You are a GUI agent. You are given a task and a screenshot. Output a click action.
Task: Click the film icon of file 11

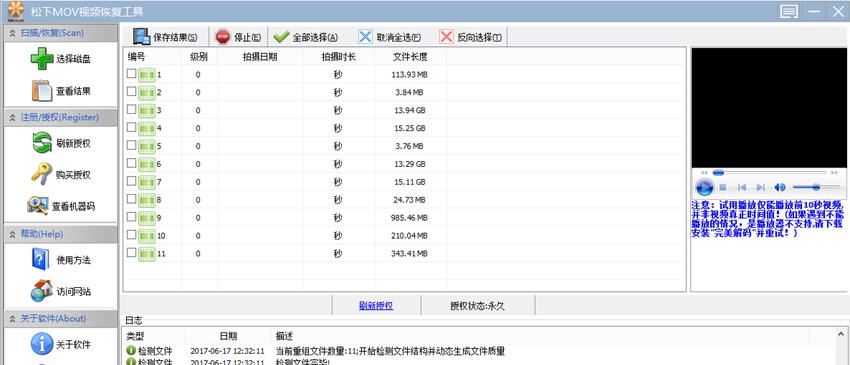tap(147, 254)
